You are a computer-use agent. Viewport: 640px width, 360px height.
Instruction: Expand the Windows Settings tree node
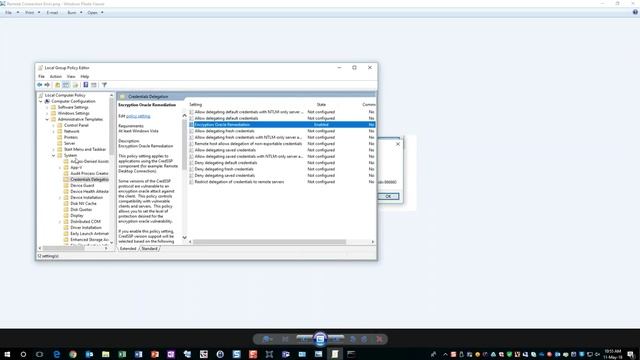click(47, 113)
